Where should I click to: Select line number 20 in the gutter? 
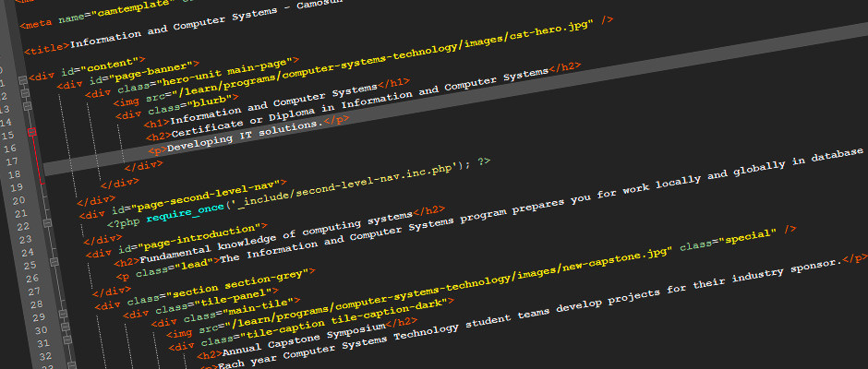click(x=18, y=200)
